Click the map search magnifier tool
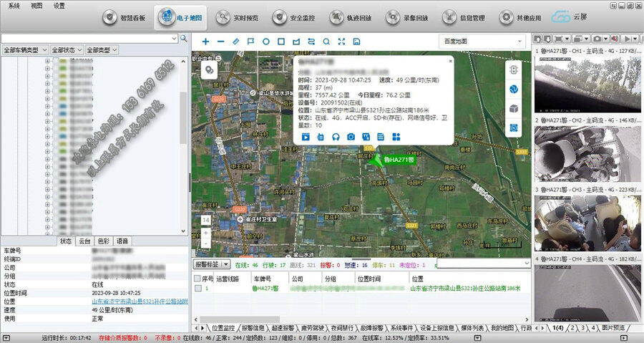This screenshot has height=343, width=644. 326,42
